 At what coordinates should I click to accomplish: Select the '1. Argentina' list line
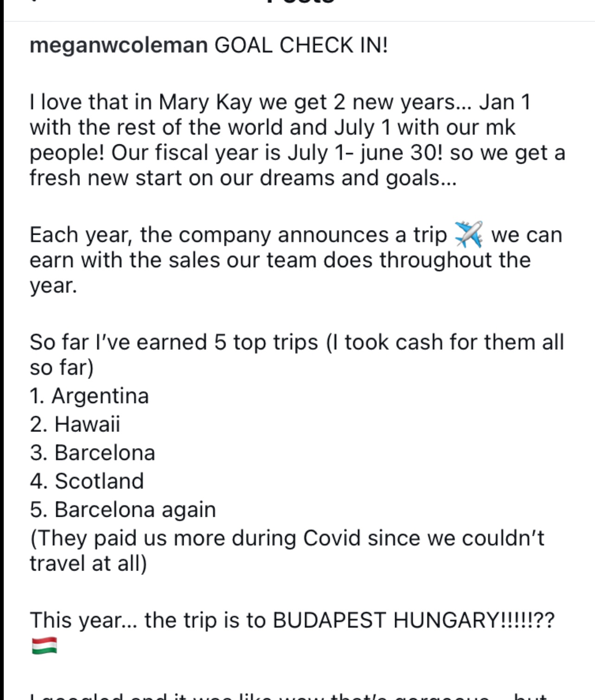tap(90, 396)
